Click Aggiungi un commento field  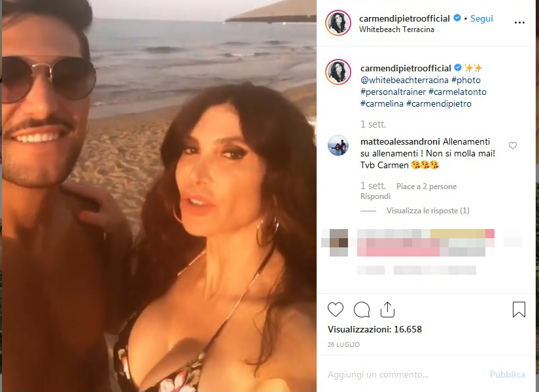pyautogui.click(x=406, y=374)
